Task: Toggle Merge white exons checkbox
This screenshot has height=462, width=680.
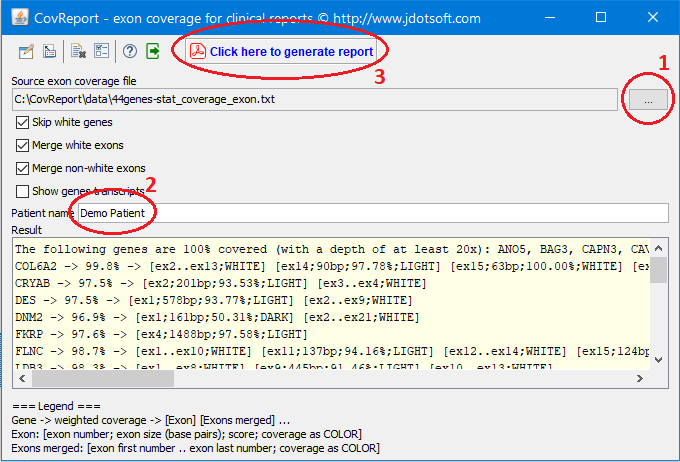Action: point(23,145)
